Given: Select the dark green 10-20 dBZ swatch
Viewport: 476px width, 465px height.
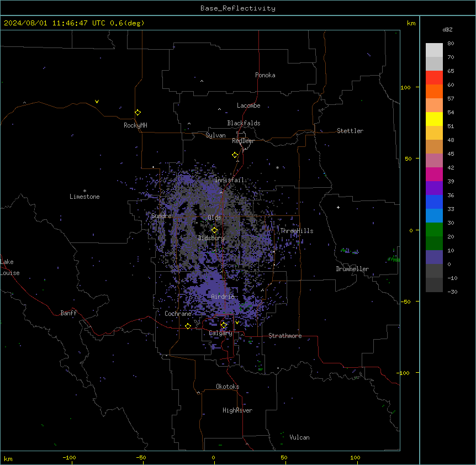Looking at the screenshot, I should click(434, 243).
